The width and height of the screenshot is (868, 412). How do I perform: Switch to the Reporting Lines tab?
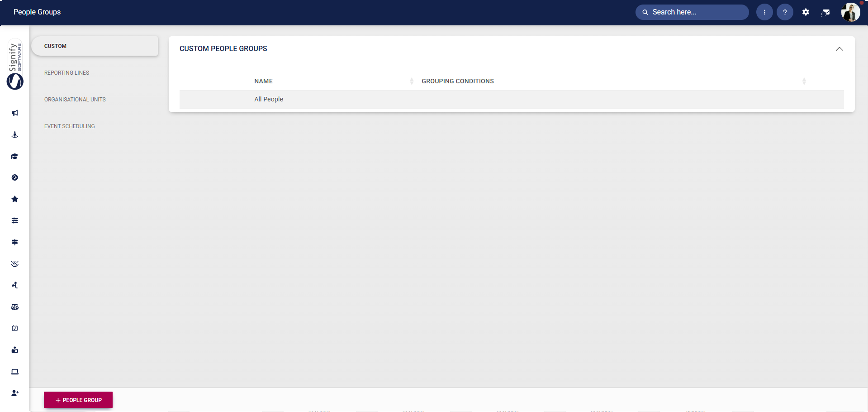(x=67, y=73)
